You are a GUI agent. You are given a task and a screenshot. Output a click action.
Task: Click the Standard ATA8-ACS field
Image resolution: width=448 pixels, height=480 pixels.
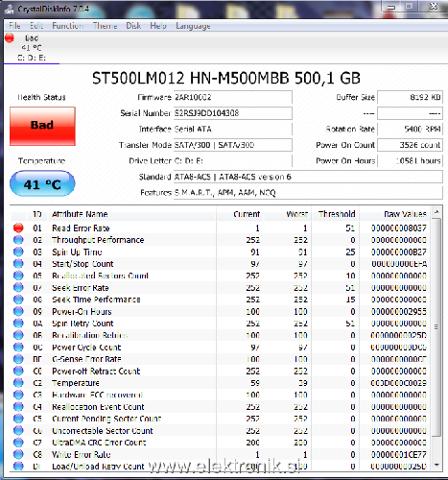(x=308, y=177)
